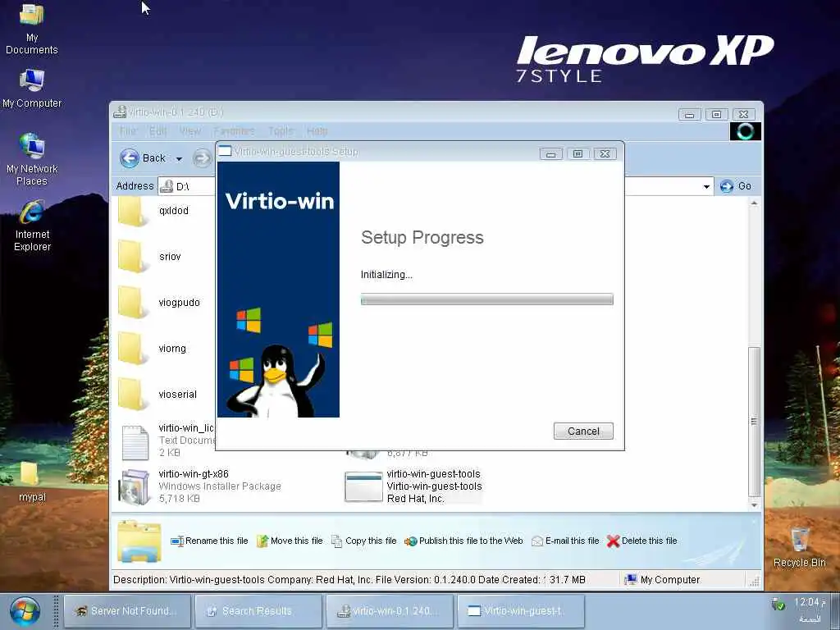Screen dimensions: 840x630
Task: Select the viogpudo folder icon
Action: click(x=132, y=303)
